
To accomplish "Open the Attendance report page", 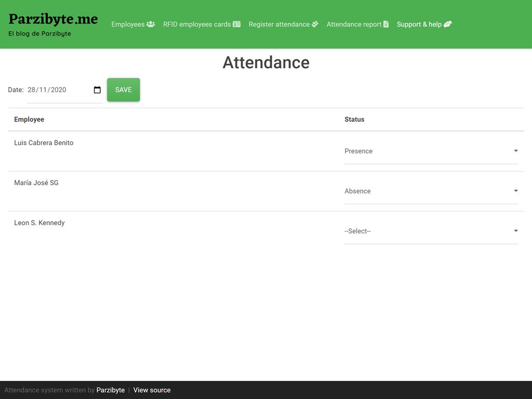I will pos(357,24).
